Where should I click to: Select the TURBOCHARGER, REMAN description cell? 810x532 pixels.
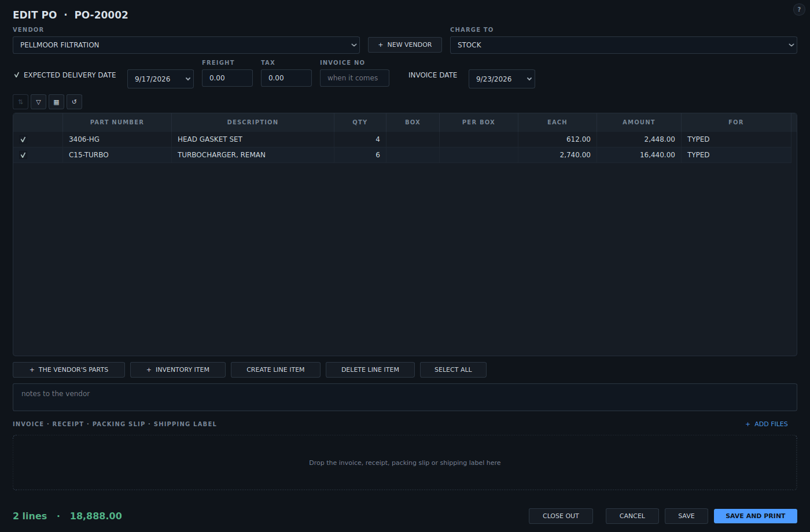click(253, 155)
